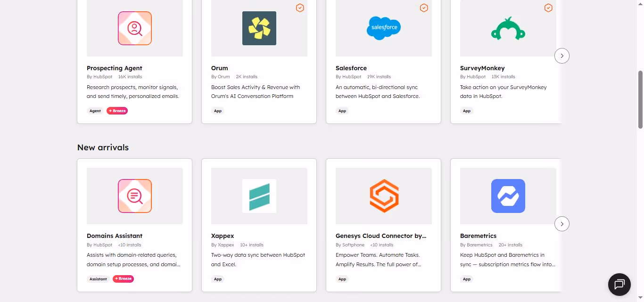Click "Take action on your SurveyMonkey" description
644x302 pixels.
click(504, 92)
